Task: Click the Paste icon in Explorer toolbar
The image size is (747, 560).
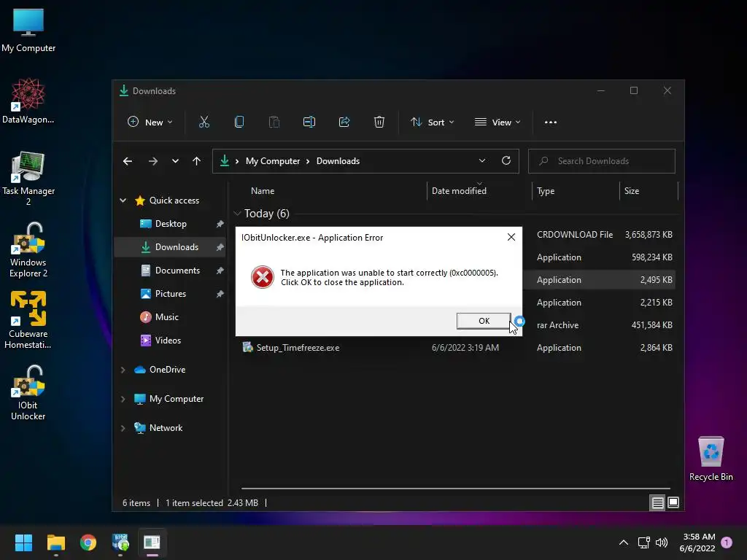Action: 274,122
